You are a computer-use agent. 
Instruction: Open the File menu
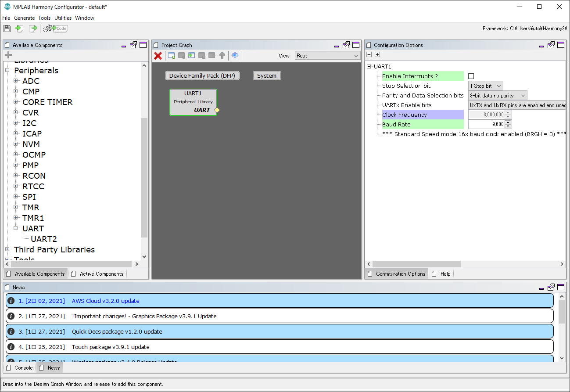[6, 18]
